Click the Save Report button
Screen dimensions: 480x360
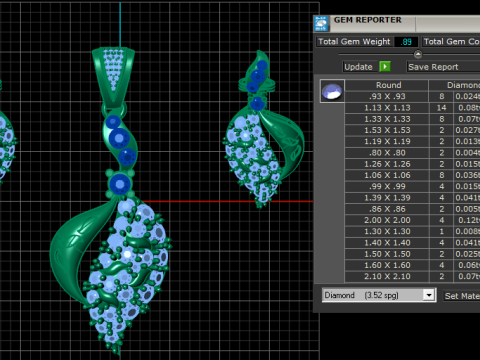click(443, 67)
